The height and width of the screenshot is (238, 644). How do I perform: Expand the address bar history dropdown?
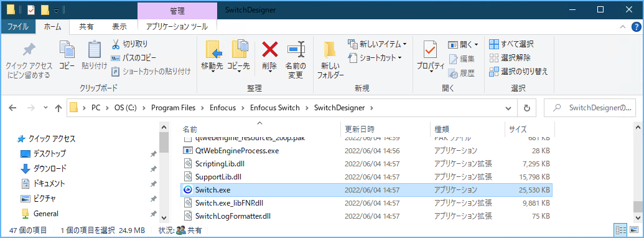click(509, 108)
